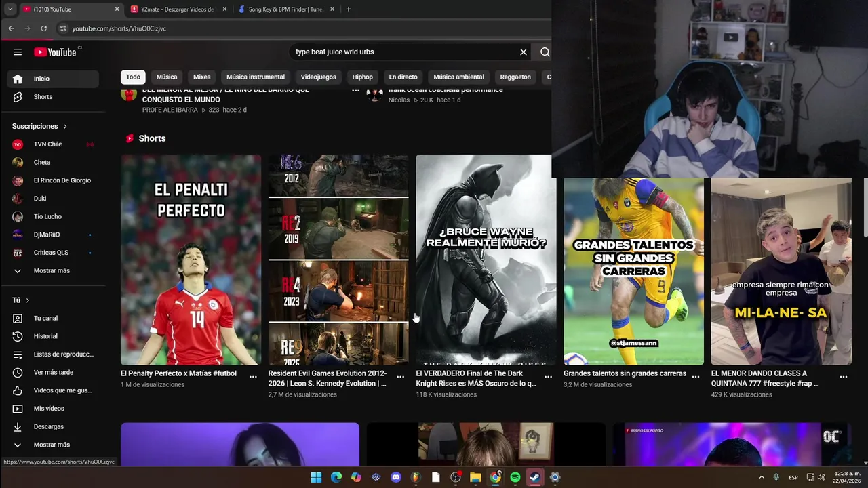Clear the search box with the X

coord(524,52)
